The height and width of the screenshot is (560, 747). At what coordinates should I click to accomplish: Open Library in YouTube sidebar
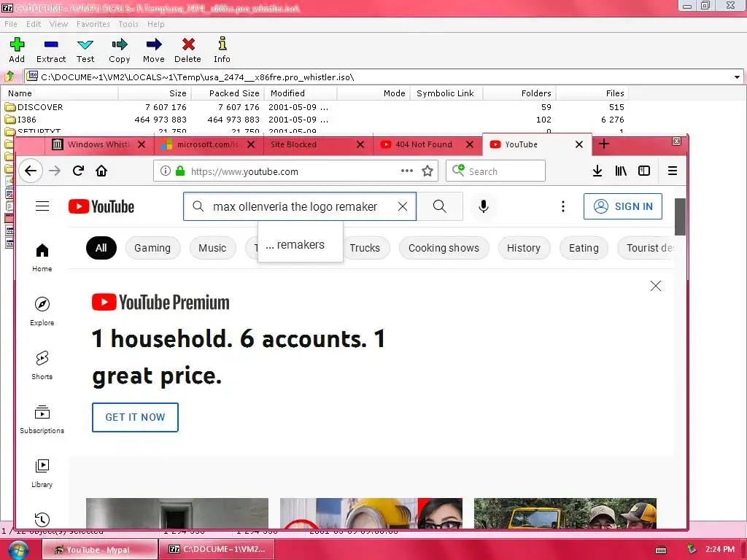coord(42,472)
